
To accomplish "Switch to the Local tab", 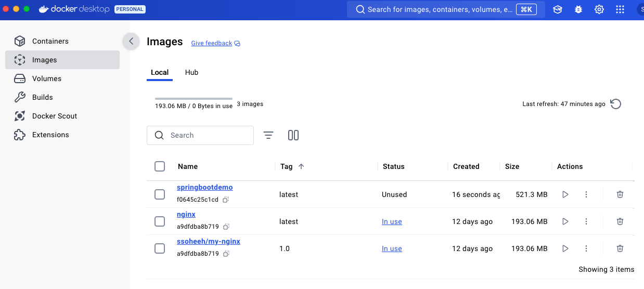I will (x=160, y=72).
